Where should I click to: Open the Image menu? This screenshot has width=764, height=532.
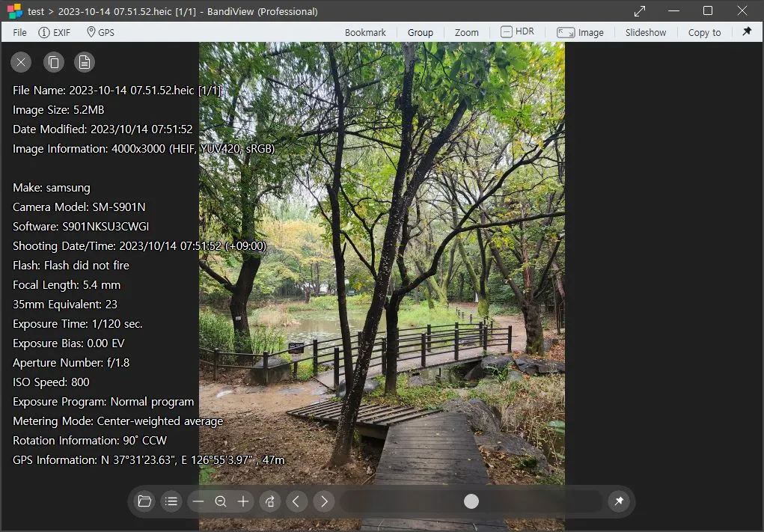[x=581, y=33]
